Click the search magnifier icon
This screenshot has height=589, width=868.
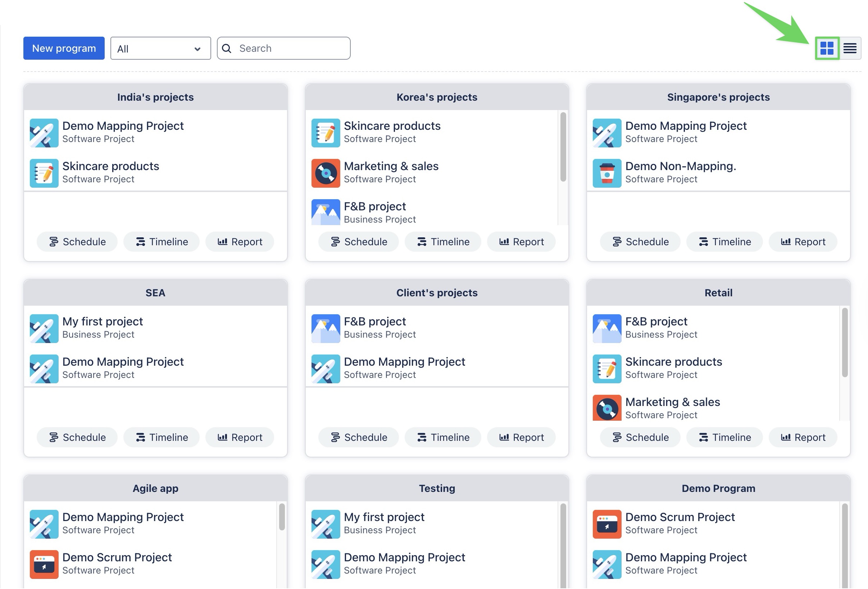pyautogui.click(x=226, y=48)
